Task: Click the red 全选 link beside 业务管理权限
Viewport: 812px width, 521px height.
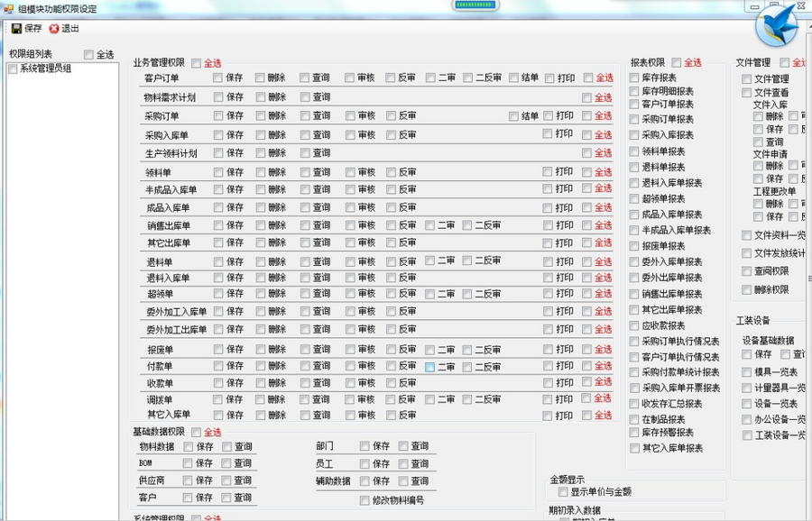Action: [x=210, y=63]
